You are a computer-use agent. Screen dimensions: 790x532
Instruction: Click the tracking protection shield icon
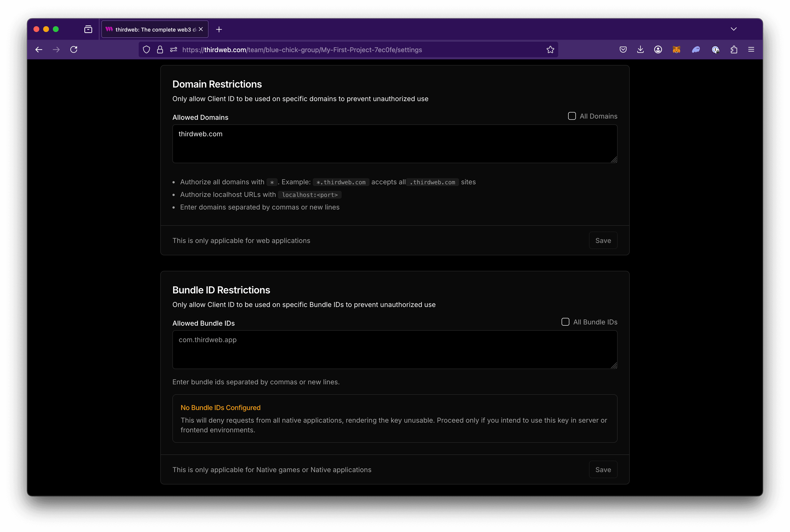[146, 49]
